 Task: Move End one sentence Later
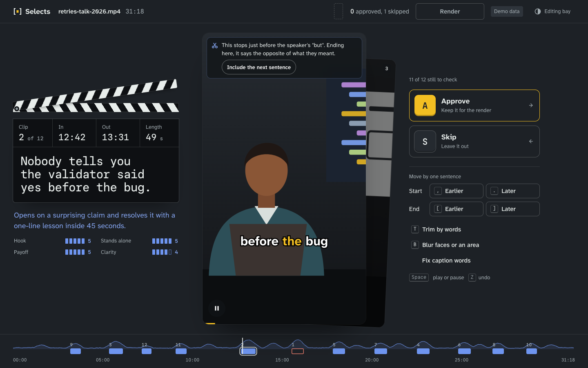click(x=513, y=209)
